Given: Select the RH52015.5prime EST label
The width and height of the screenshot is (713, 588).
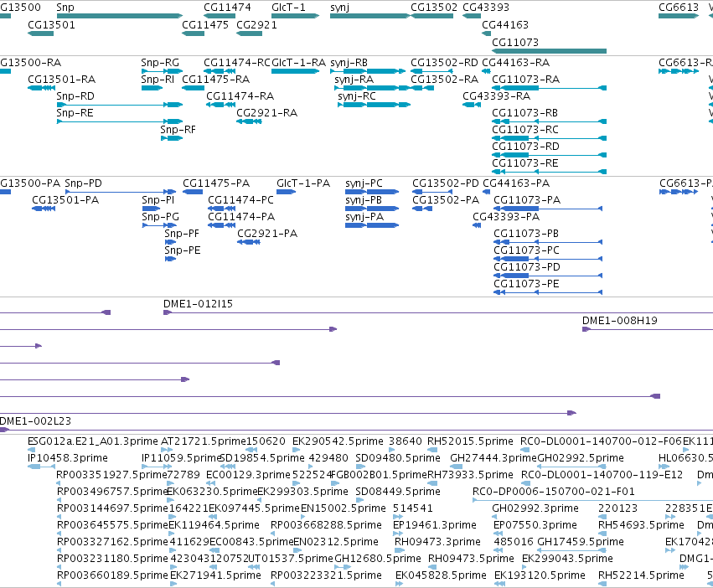Looking at the screenshot, I should (x=470, y=441).
